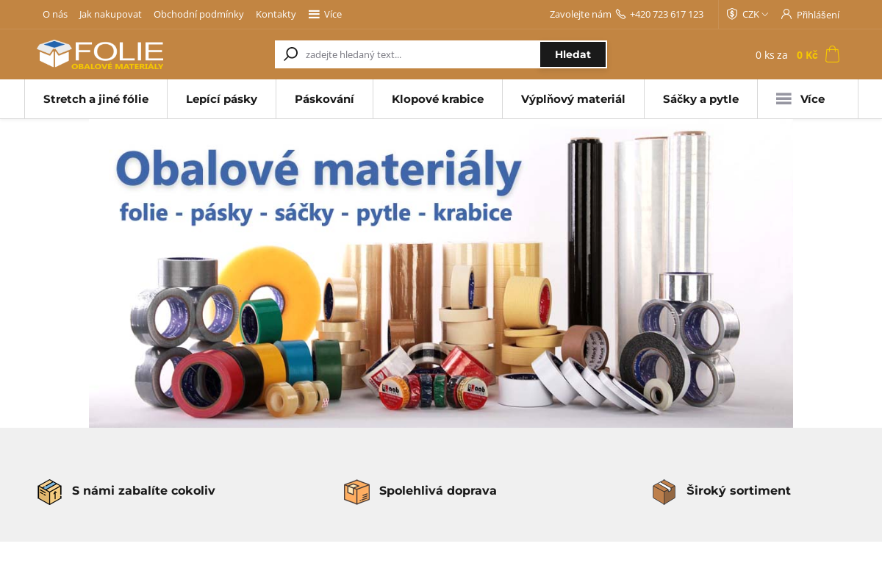
Task: Select Klopové krabice category
Action: point(437,98)
